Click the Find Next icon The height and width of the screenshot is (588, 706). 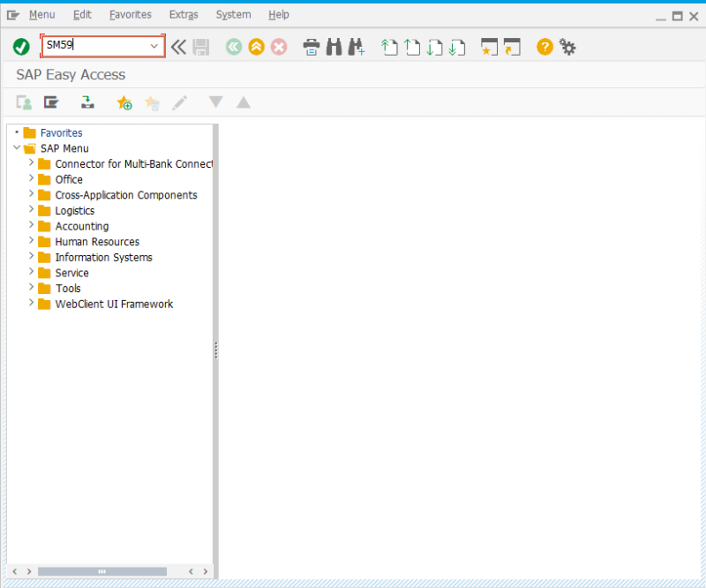[356, 47]
